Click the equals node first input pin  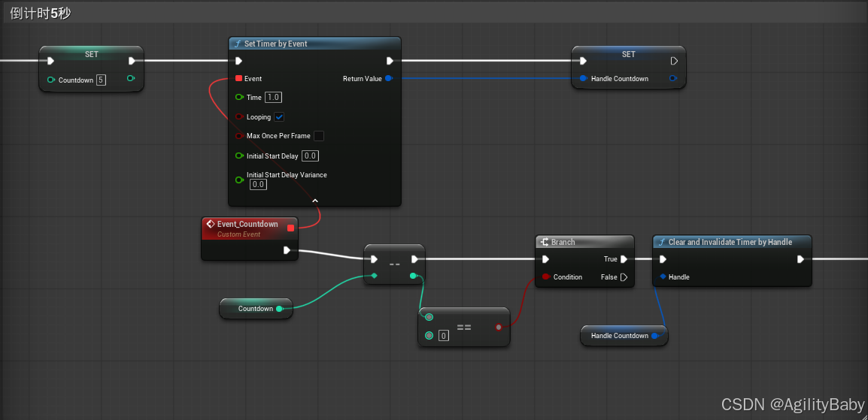click(429, 316)
